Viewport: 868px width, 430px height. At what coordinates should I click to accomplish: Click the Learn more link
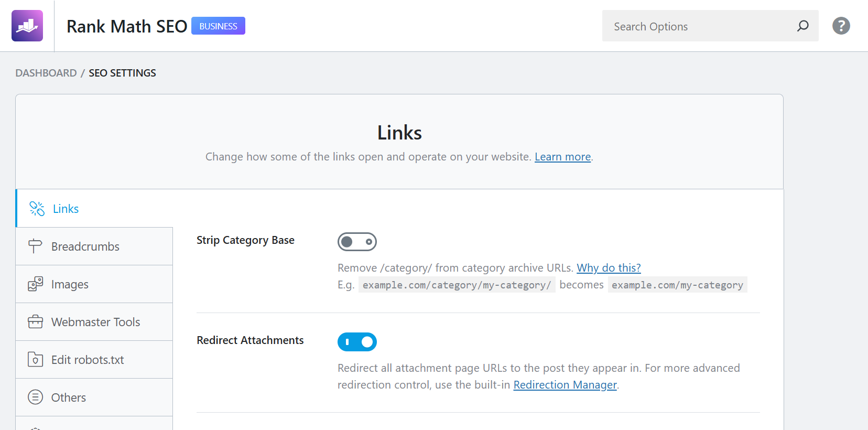point(562,157)
